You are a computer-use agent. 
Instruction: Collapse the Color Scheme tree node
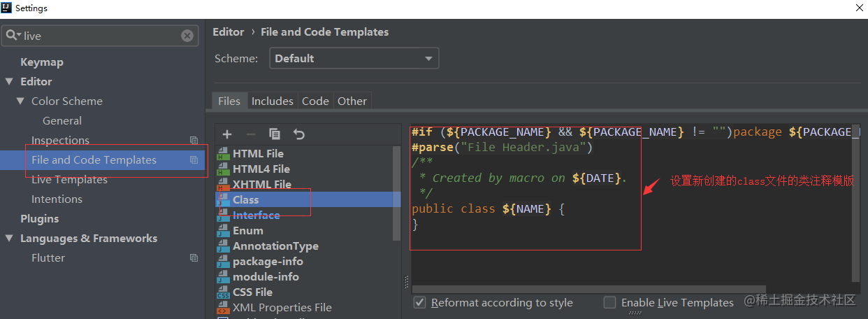(21, 101)
